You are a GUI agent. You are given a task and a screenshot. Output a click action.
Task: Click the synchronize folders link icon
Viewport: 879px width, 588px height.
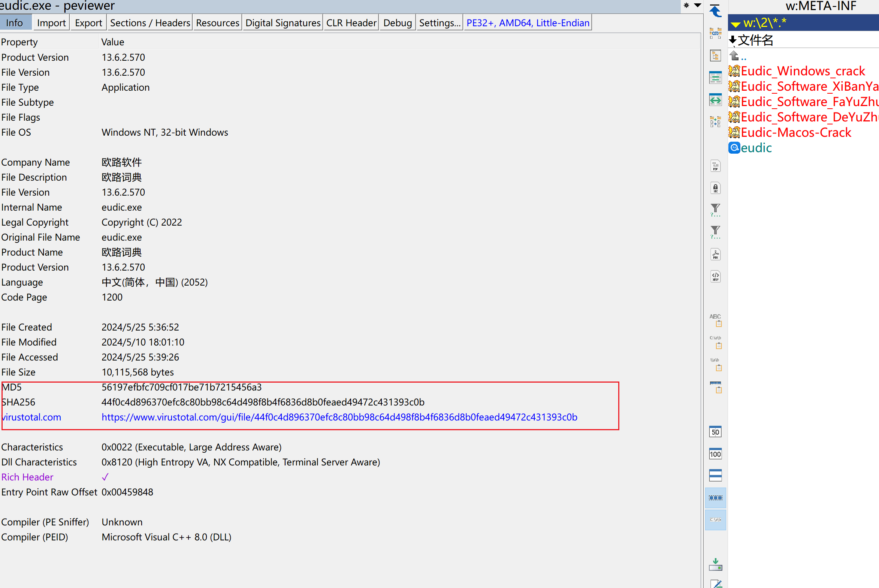tap(715, 33)
